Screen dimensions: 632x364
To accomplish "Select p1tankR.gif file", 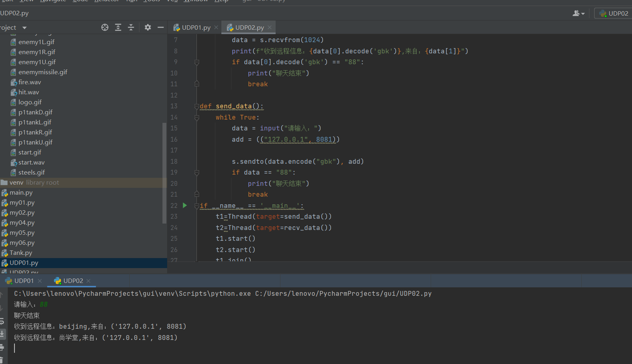I will (35, 132).
